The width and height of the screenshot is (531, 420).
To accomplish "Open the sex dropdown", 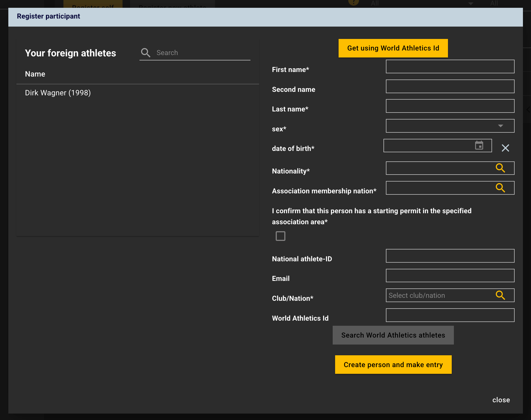I will [x=450, y=126].
